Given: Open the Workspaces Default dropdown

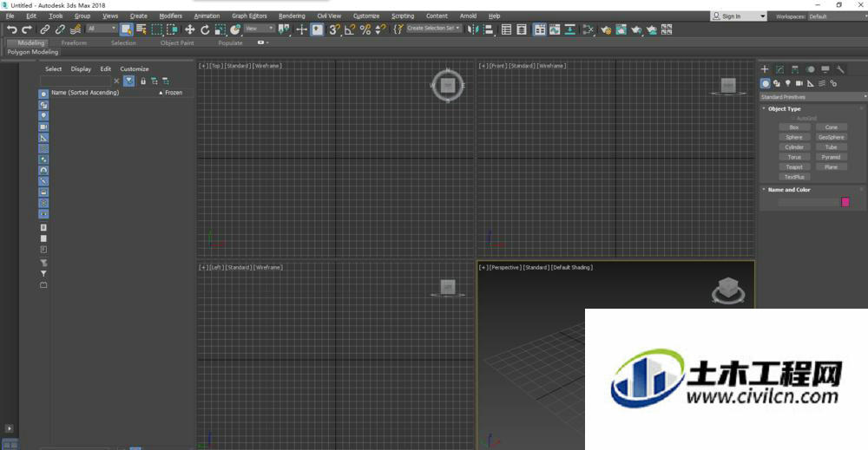Looking at the screenshot, I should tap(837, 16).
